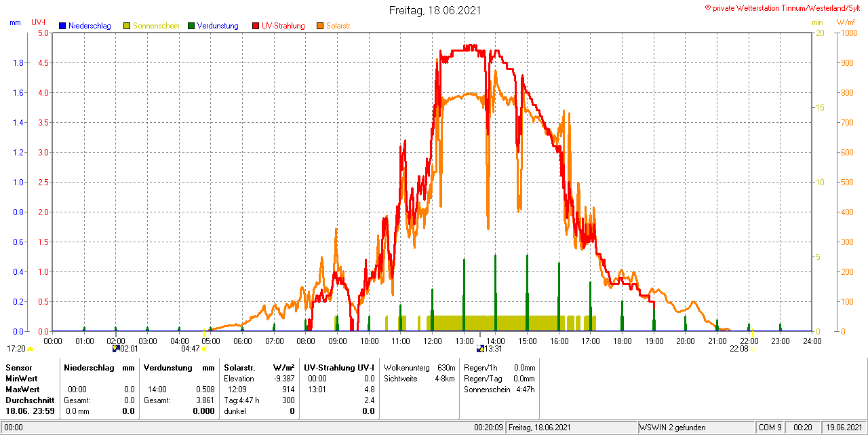This screenshot has height=435, width=868.
Task: Click the 18.06. 23:59 date entry
Action: tap(30, 411)
